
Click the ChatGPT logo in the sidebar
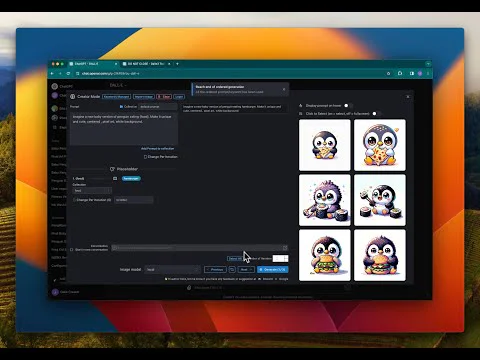click(55, 86)
